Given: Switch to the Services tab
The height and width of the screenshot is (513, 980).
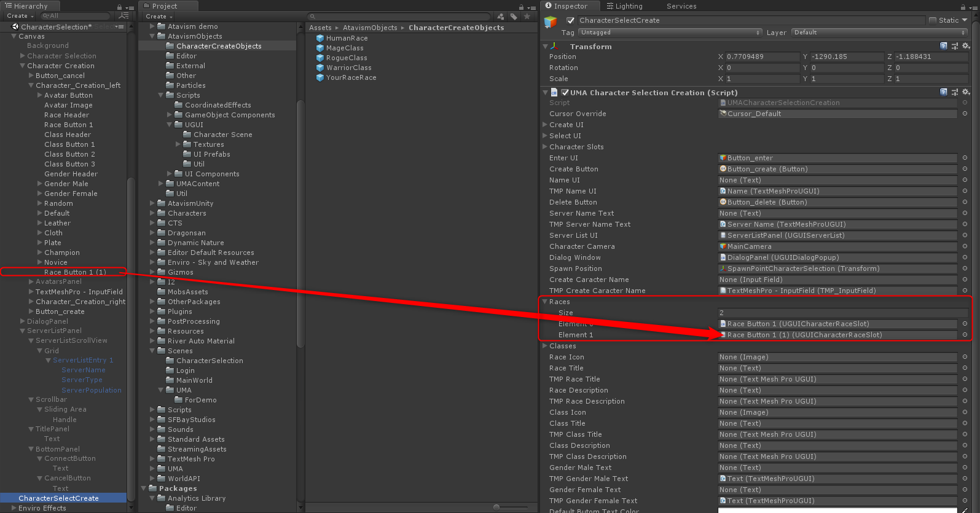Looking at the screenshot, I should coord(681,6).
